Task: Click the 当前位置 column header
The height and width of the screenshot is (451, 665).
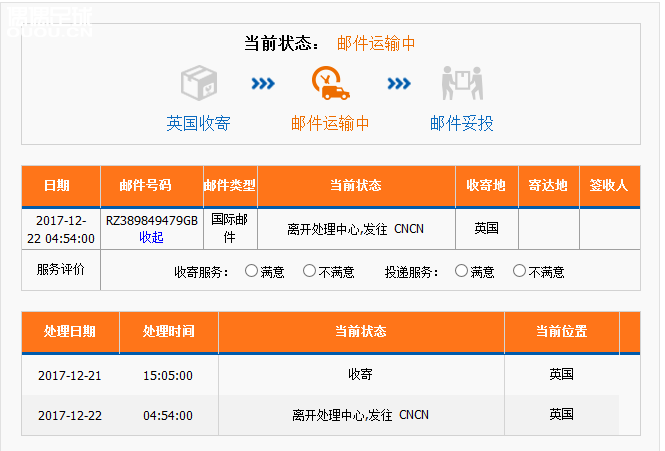Action: [561, 331]
